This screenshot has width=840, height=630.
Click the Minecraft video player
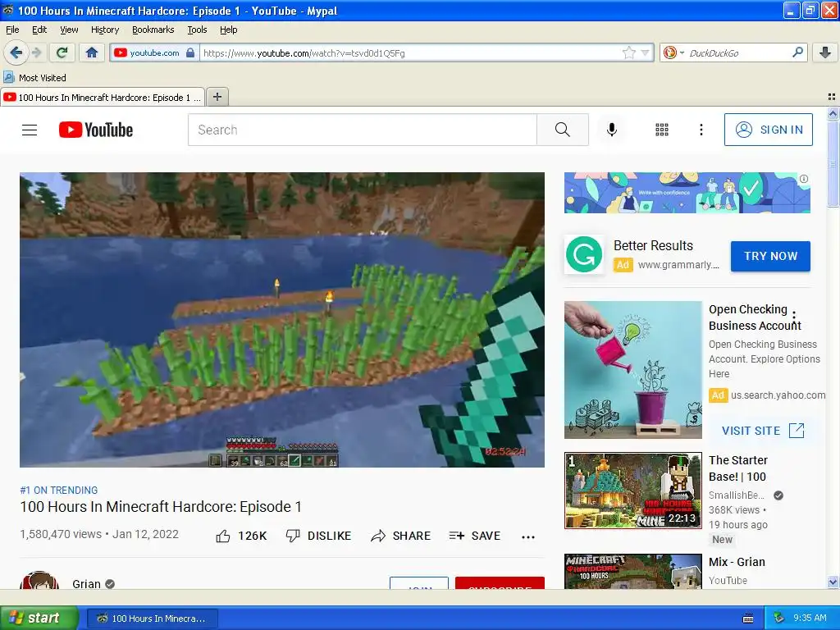(x=282, y=319)
